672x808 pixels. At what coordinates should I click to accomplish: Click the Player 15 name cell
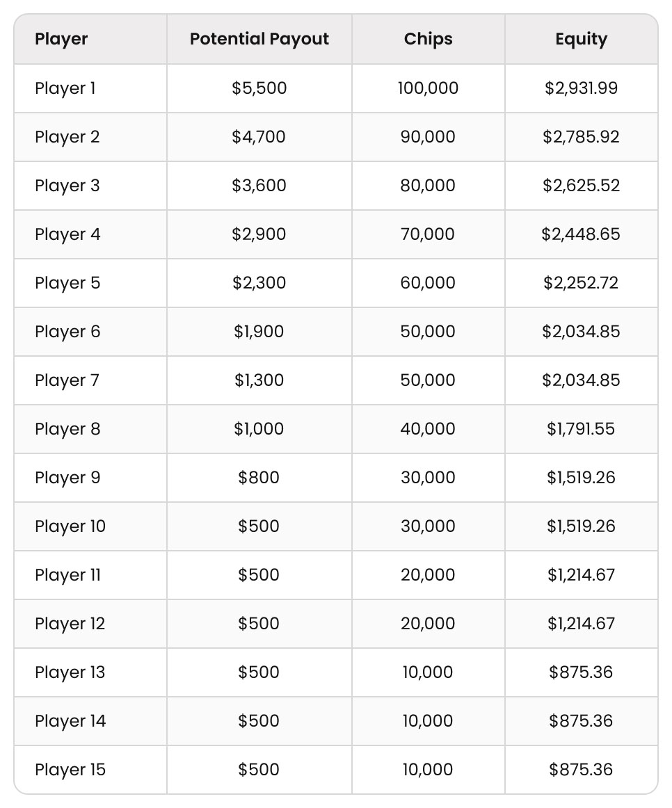click(x=70, y=770)
